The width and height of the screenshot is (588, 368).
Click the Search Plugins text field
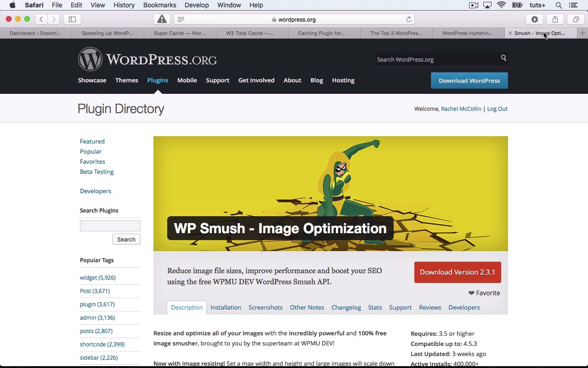[110, 226]
